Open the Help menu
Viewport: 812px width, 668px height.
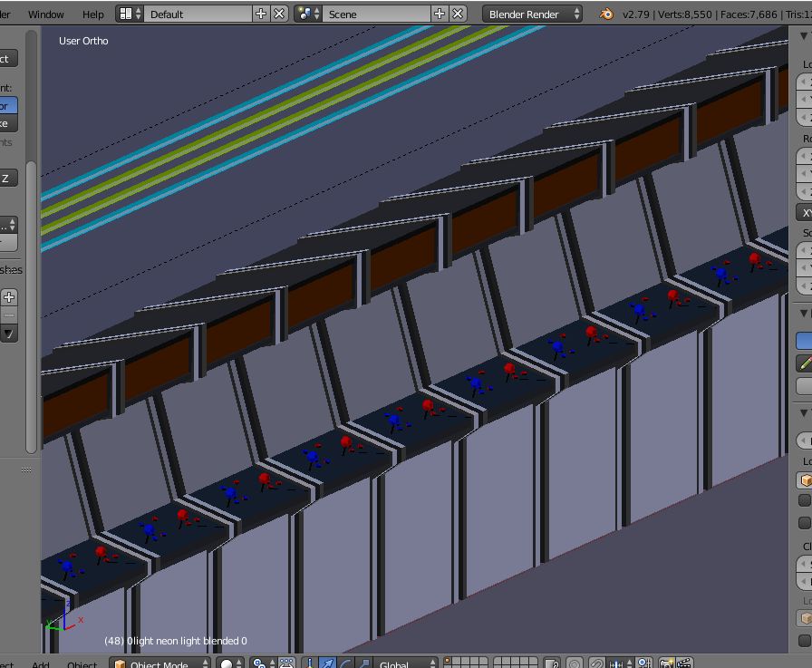92,15
